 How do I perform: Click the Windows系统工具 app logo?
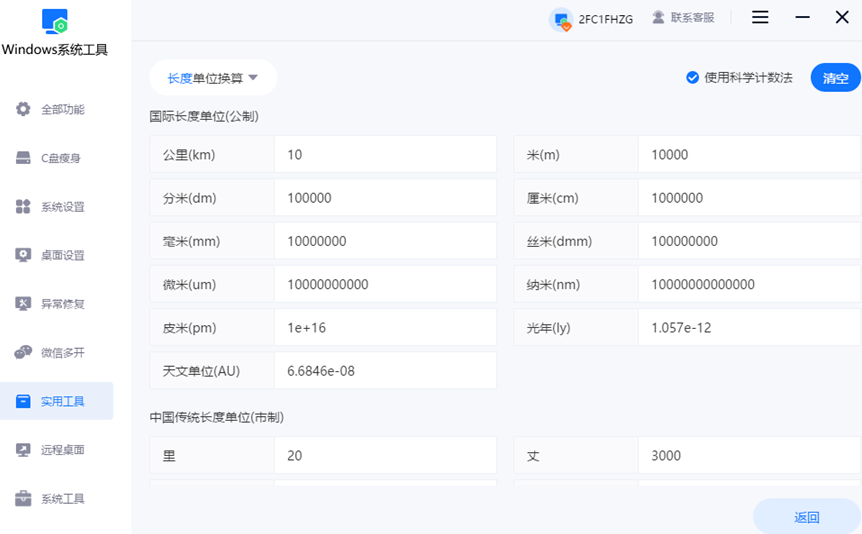tap(55, 21)
